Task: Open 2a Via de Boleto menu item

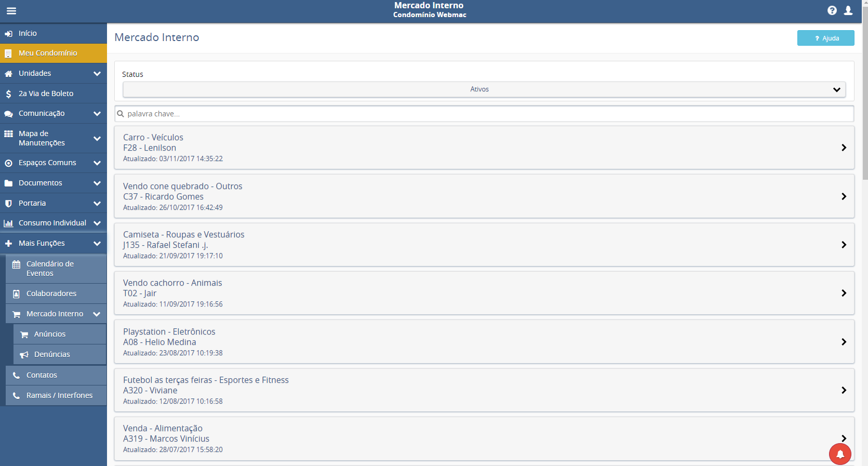Action: (54, 94)
